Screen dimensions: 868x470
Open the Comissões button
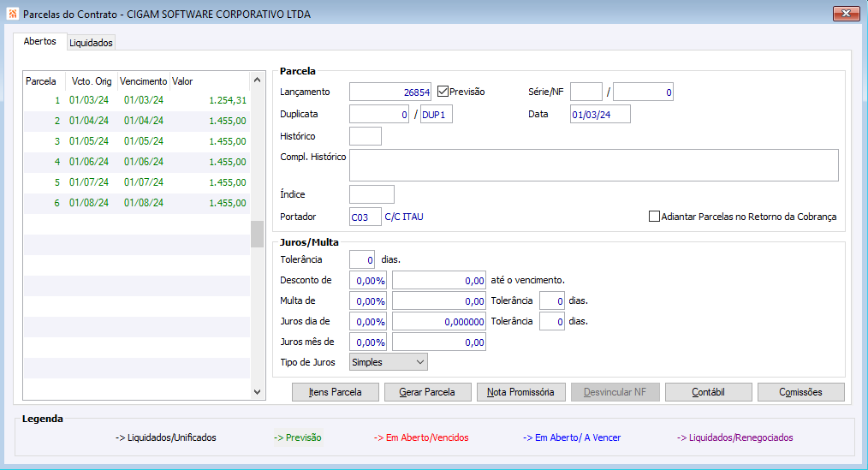[x=801, y=392]
